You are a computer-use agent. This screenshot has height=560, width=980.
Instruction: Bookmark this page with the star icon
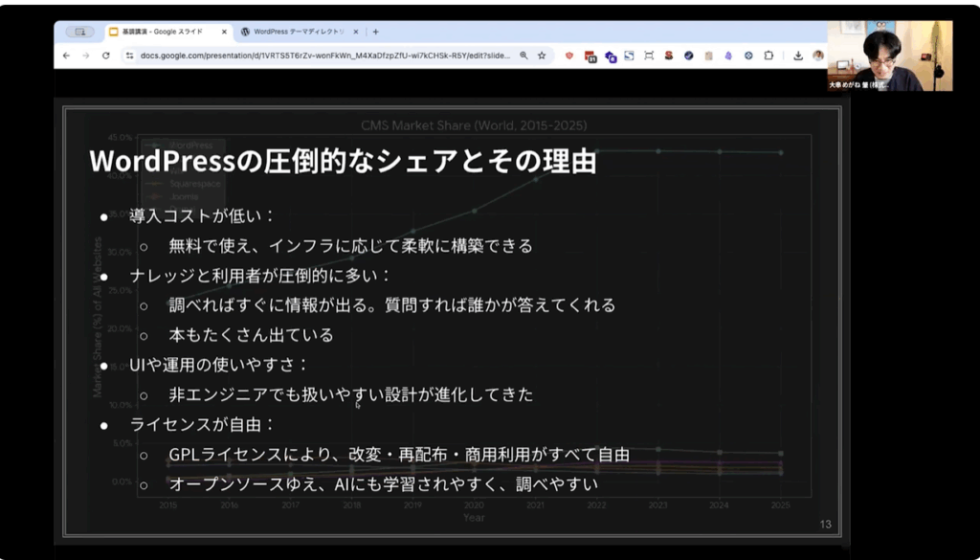click(x=542, y=56)
